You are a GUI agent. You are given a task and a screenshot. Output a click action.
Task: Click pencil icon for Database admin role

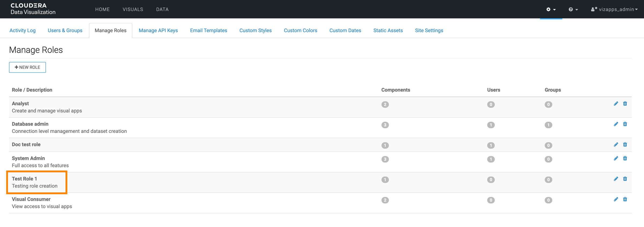click(x=616, y=124)
